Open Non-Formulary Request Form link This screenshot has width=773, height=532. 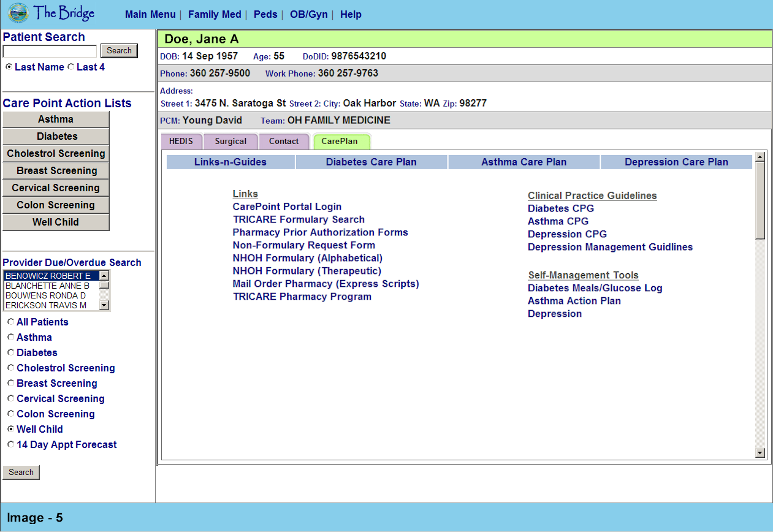[303, 245]
